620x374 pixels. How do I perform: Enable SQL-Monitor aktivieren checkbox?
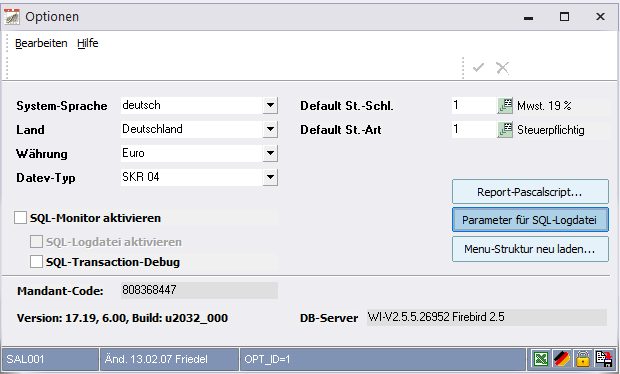[21, 218]
